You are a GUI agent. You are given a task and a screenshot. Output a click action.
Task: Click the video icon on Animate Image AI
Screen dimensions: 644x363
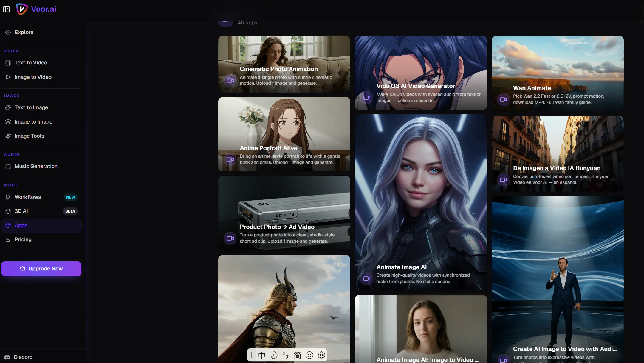(x=367, y=279)
